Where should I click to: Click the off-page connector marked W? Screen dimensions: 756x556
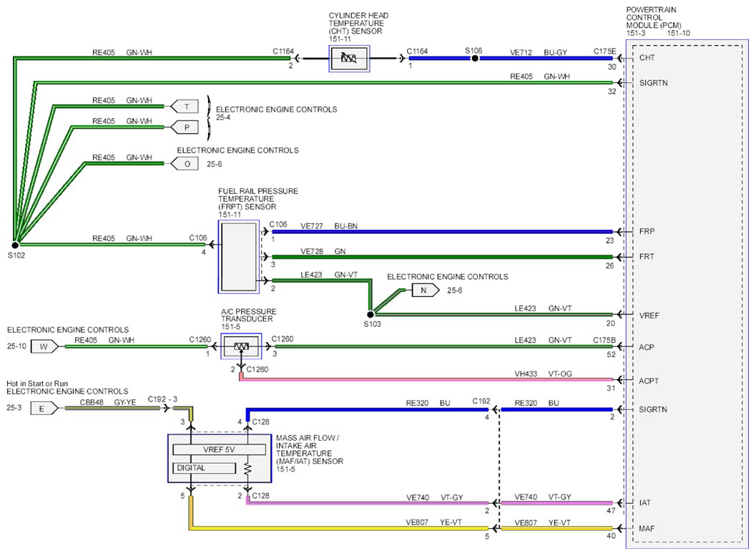(x=45, y=346)
